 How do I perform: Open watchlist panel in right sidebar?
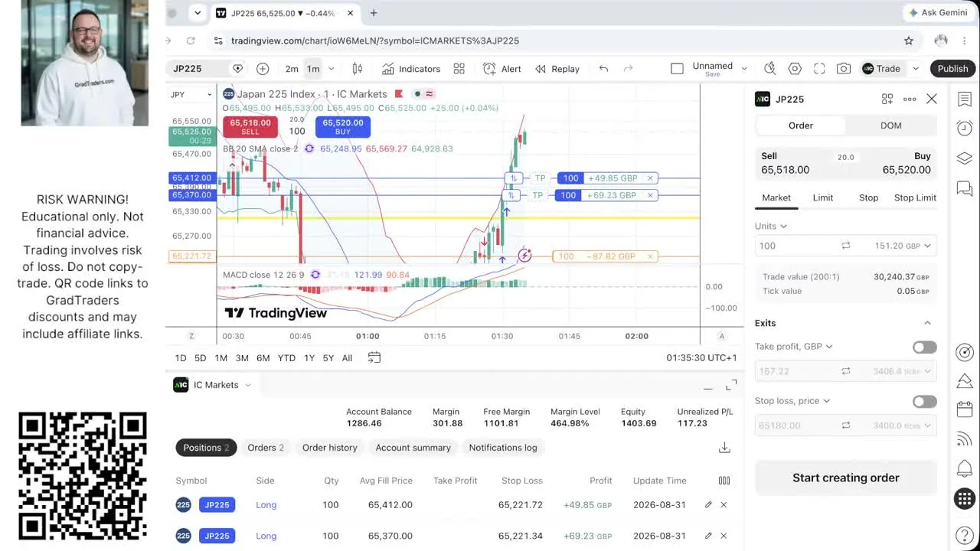pyautogui.click(x=965, y=99)
